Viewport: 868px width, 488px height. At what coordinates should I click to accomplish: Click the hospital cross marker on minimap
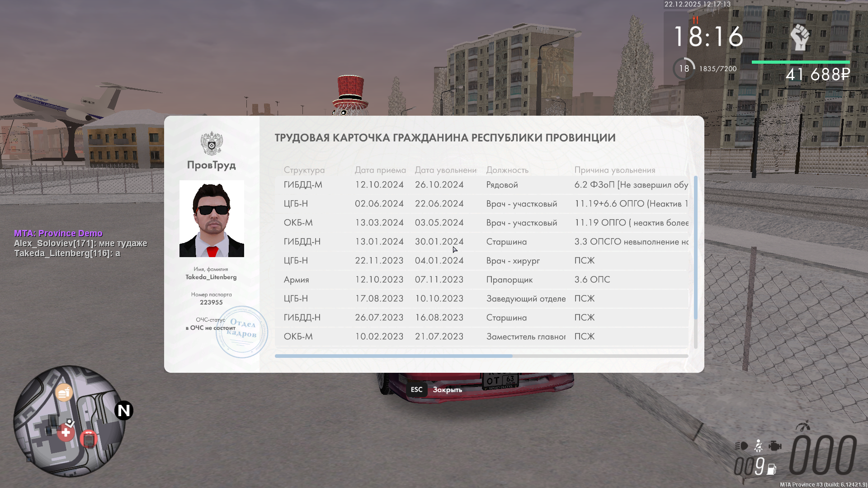66,432
